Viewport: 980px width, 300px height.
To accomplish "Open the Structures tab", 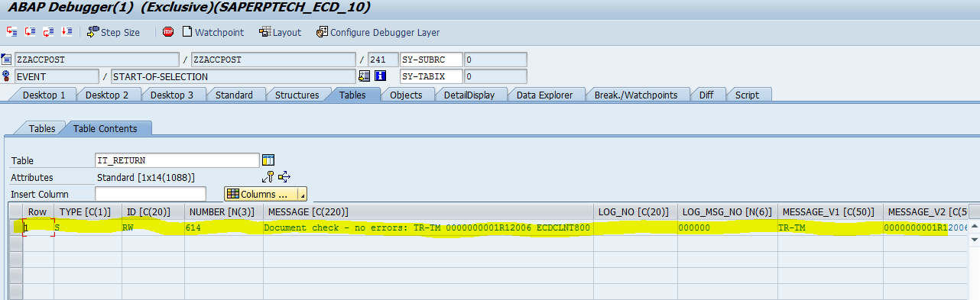I will [297, 95].
